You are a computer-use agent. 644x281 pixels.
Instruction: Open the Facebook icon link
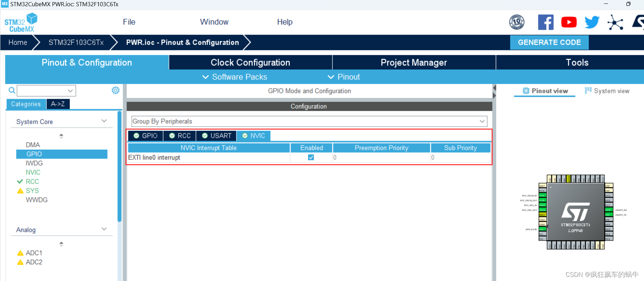pos(546,22)
